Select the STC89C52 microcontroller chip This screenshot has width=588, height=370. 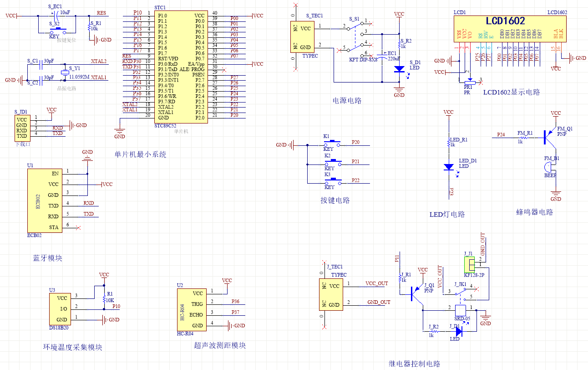[x=181, y=67]
